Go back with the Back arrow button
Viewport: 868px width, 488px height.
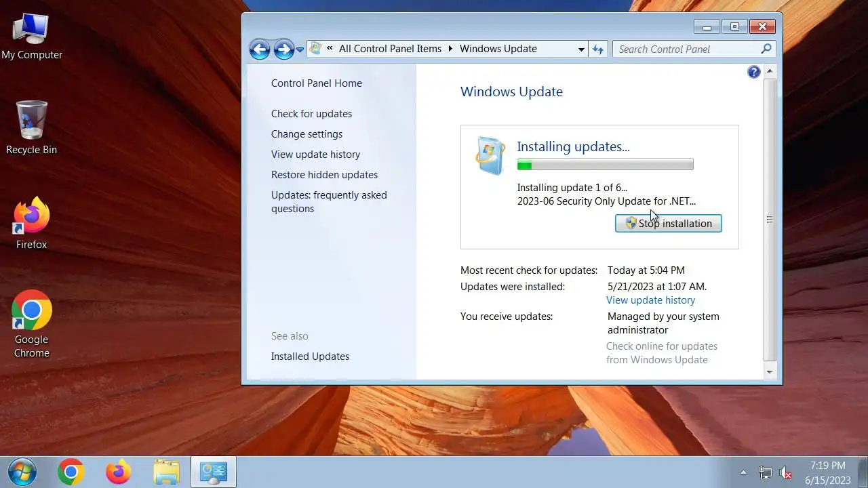click(x=260, y=49)
